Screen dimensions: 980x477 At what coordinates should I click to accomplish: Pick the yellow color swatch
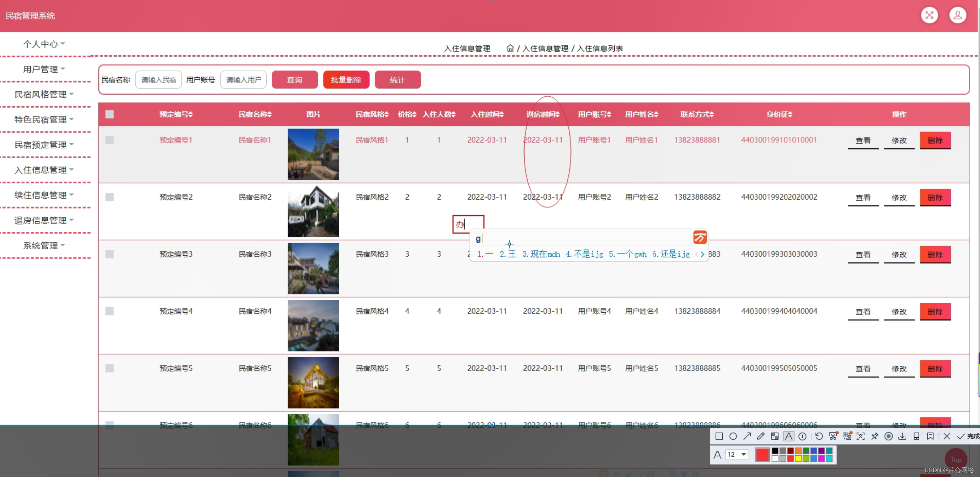(798, 458)
